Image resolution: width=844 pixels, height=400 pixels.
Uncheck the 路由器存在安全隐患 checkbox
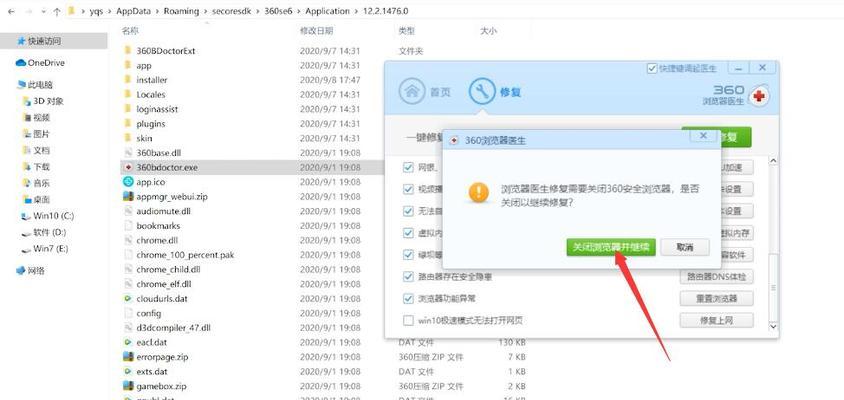(x=408, y=277)
